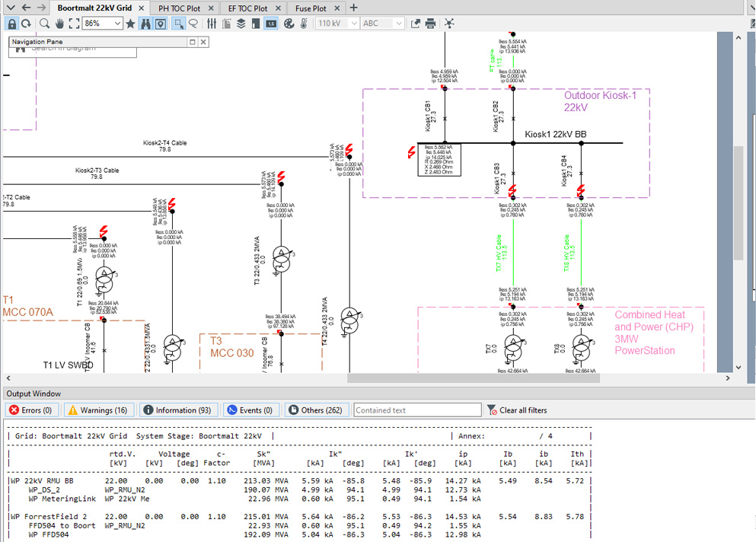The image size is (756, 542).
Task: Add a new tab with plus button
Action: pyautogui.click(x=353, y=8)
